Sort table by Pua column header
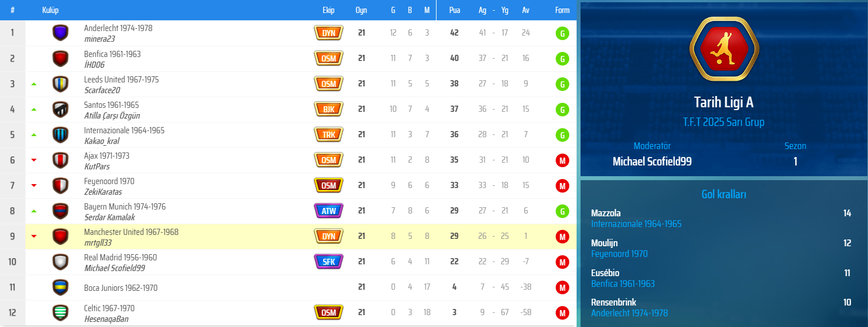 coord(455,10)
